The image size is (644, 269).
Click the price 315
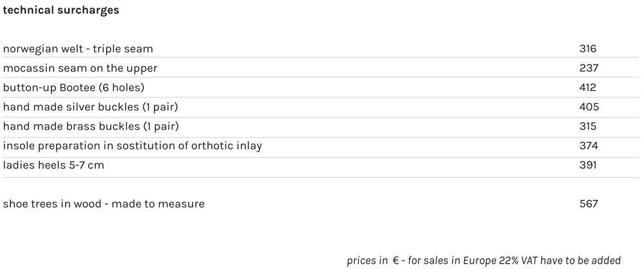588,126
